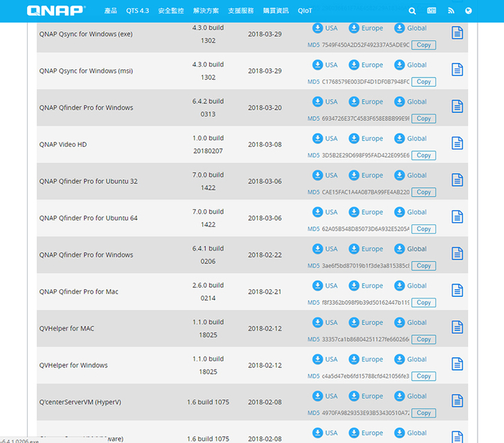Screen dimensions: 504x443
Task: Open release notes for Q'centerServerVM (HyperV)
Action: click(457, 401)
